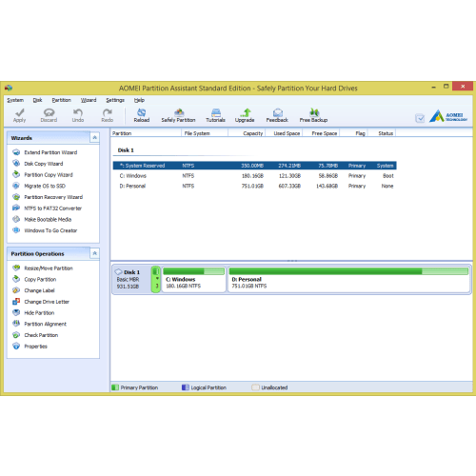Select Copy Partition operation
476x476 pixels.
point(40,279)
